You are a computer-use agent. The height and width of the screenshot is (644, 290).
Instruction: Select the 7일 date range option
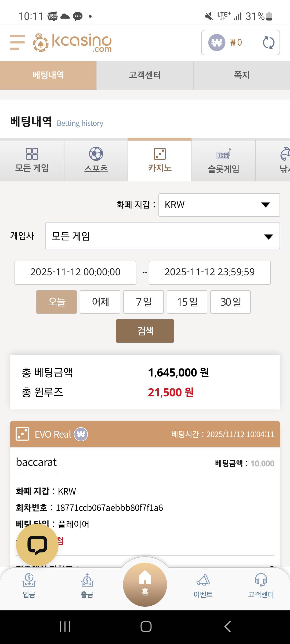point(143,302)
